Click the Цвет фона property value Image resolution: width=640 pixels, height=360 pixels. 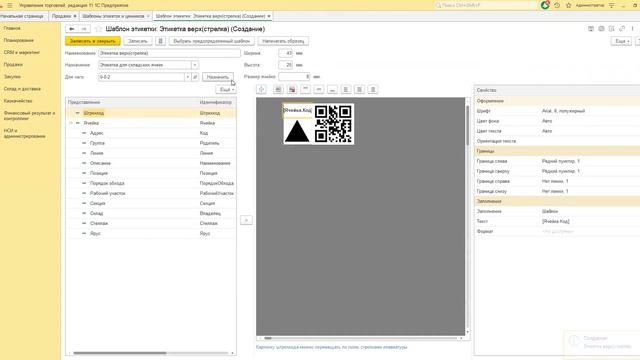point(547,121)
